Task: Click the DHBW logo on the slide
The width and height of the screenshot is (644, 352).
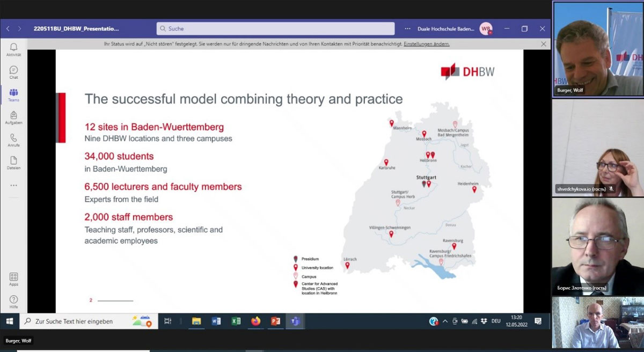Action: [x=467, y=71]
